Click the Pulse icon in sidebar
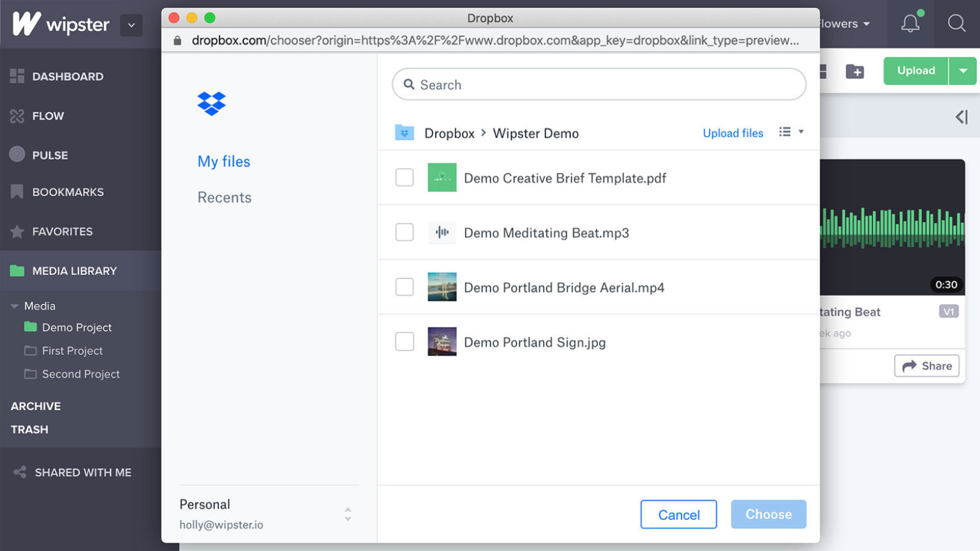 17,154
